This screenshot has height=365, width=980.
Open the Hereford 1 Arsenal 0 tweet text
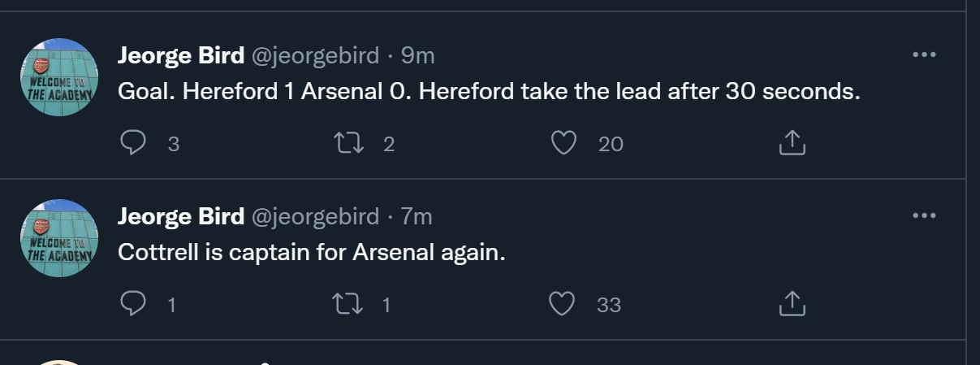(488, 92)
